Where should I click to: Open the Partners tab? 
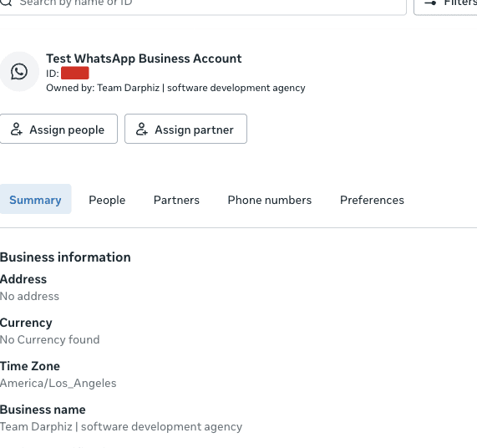coord(176,200)
